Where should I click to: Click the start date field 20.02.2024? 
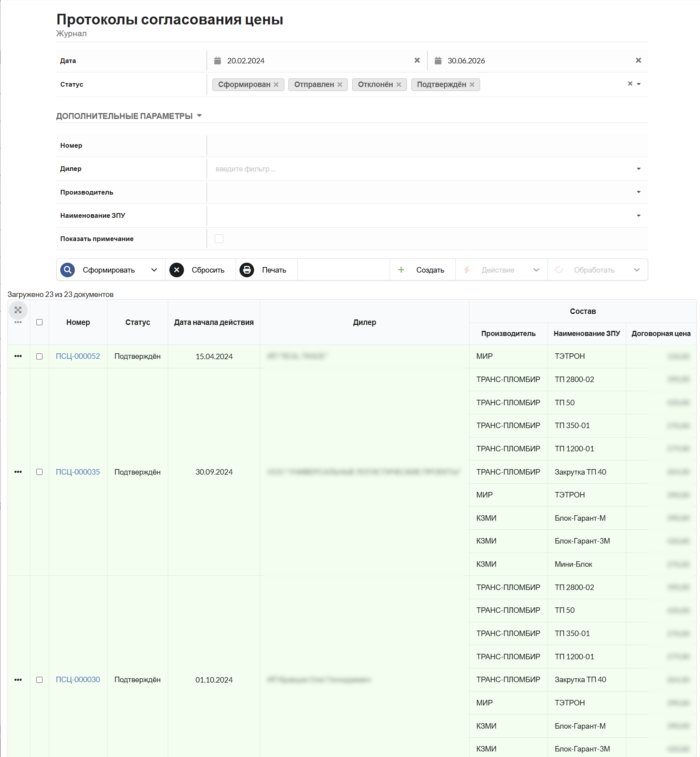(x=318, y=61)
